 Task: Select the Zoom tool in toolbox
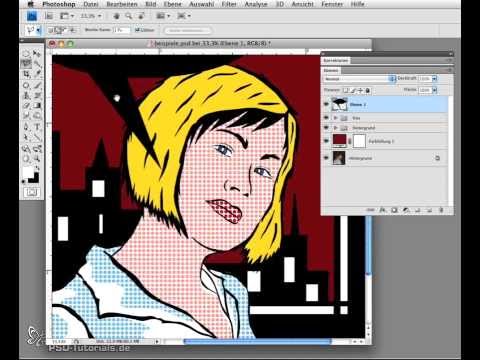click(x=37, y=158)
